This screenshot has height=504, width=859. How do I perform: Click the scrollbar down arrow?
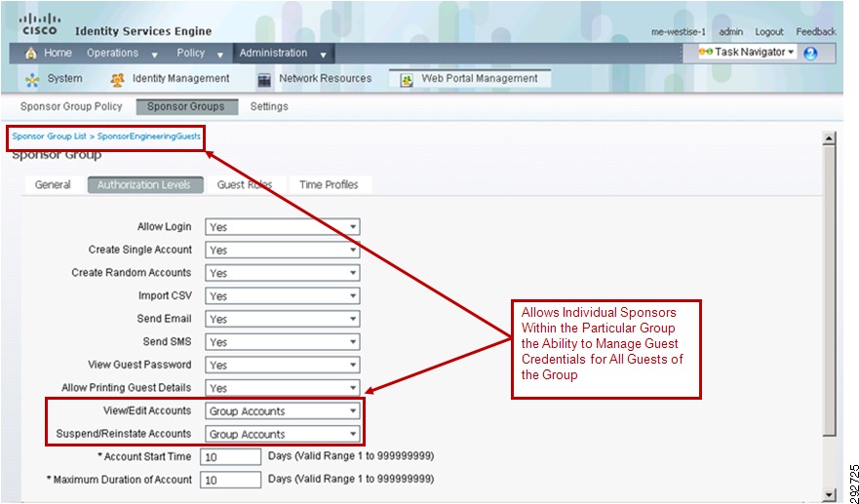tap(830, 493)
